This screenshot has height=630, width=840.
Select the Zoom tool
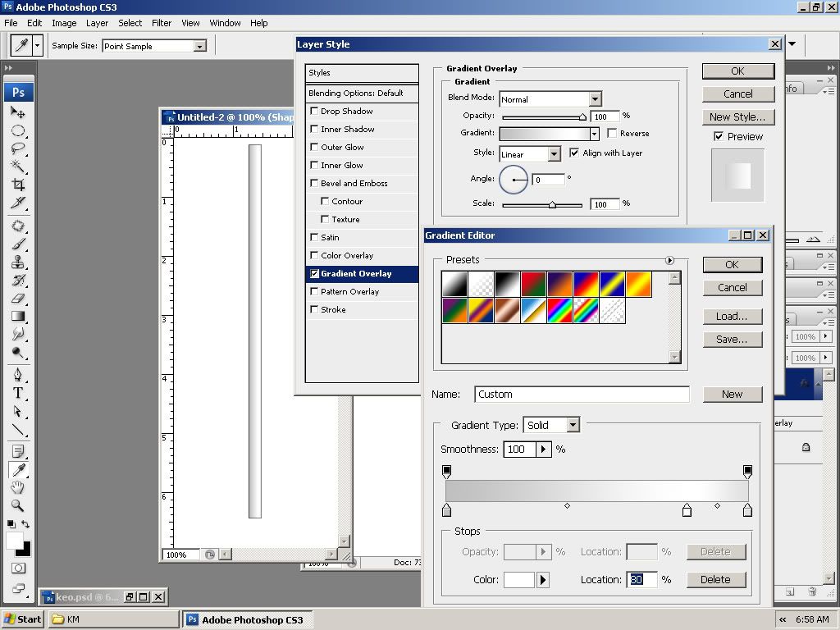[x=18, y=505]
